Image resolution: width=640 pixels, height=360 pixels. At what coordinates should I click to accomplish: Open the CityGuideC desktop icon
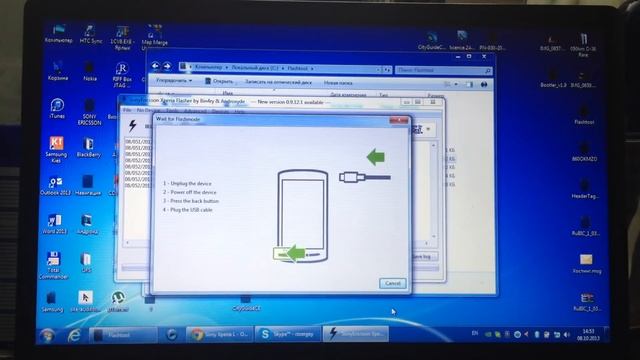point(432,41)
